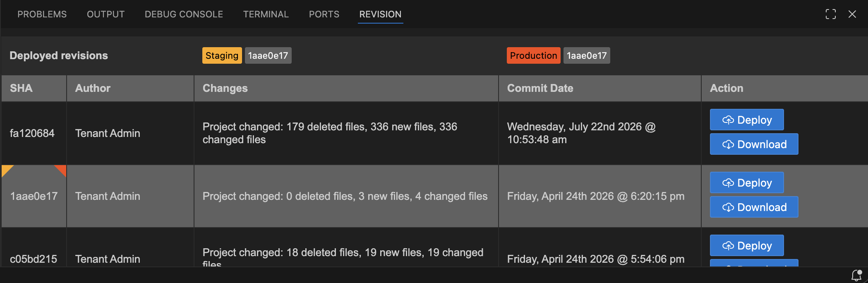Click the July 22nd 2026 commit date
Image resolution: width=868 pixels, height=283 pixels.
(581, 133)
